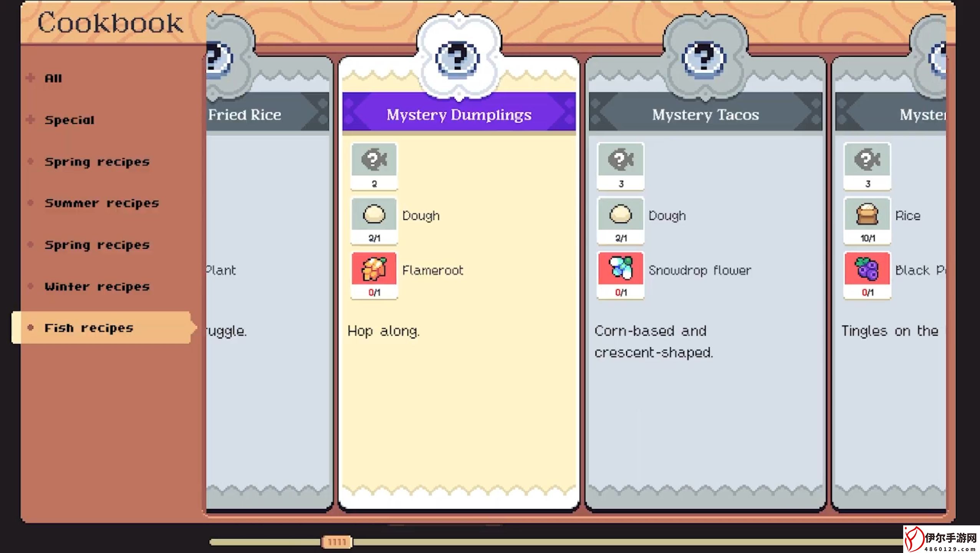Expand the Spring recipes section
Image resolution: width=980 pixels, height=553 pixels.
click(x=96, y=161)
